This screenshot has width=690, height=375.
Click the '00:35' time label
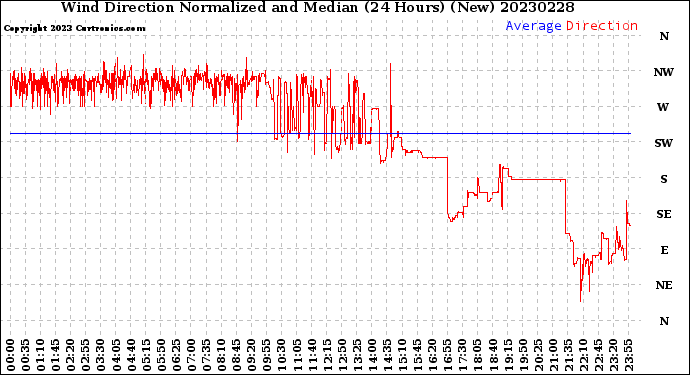[26, 355]
